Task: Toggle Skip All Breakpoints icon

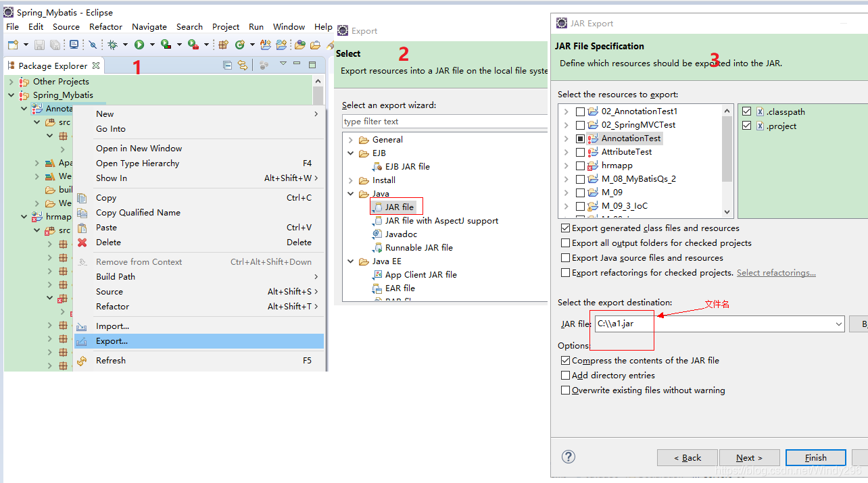Action: [93, 45]
